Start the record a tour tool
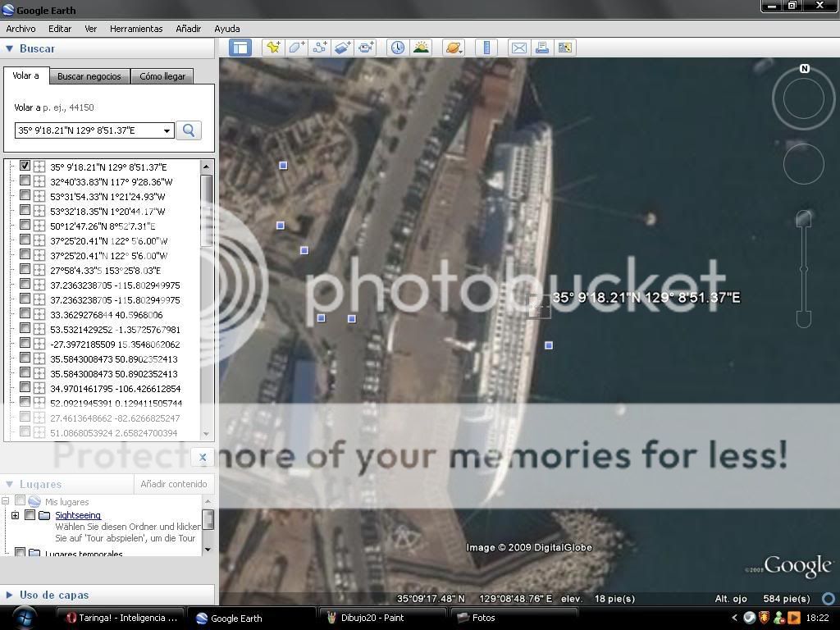840x630 pixels. pos(367,48)
